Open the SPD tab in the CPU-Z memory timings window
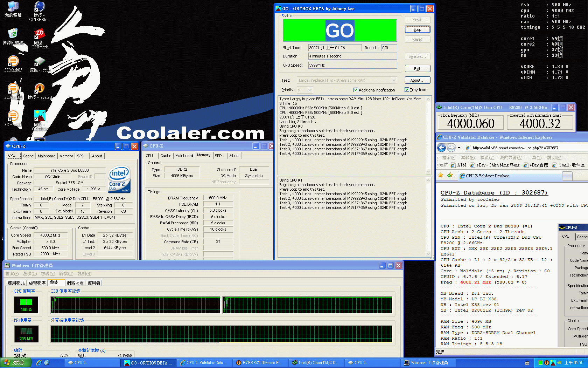Viewport: 588px width, 368px height. click(x=218, y=156)
